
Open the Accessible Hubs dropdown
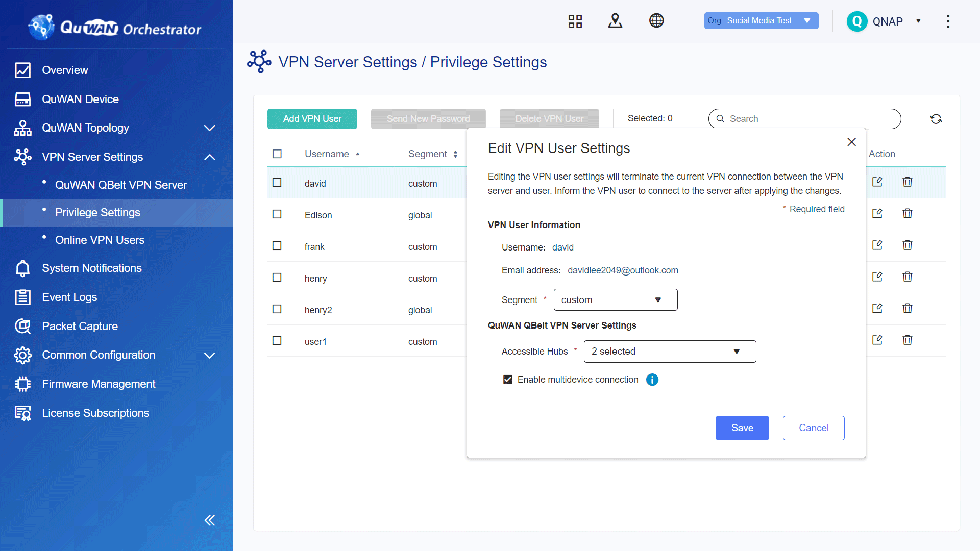pyautogui.click(x=670, y=352)
